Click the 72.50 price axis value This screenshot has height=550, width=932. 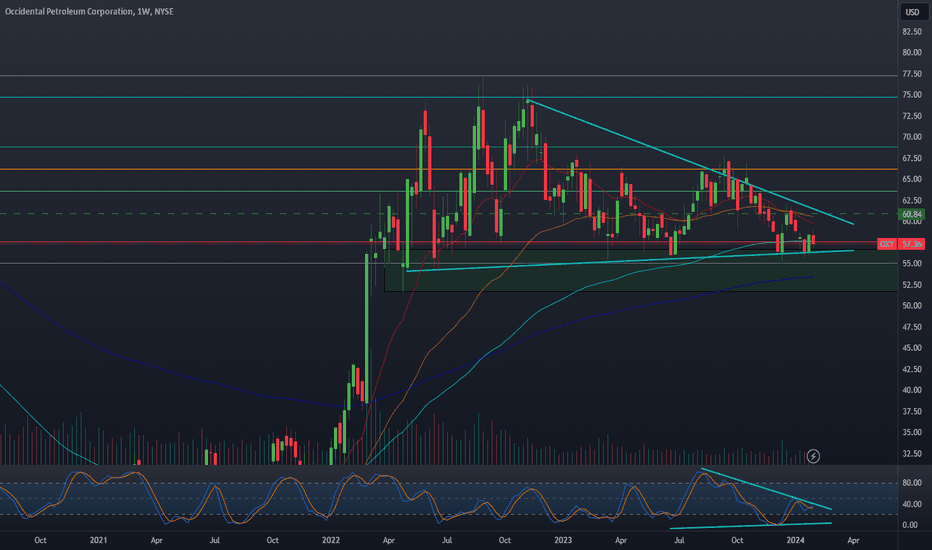[x=912, y=116]
